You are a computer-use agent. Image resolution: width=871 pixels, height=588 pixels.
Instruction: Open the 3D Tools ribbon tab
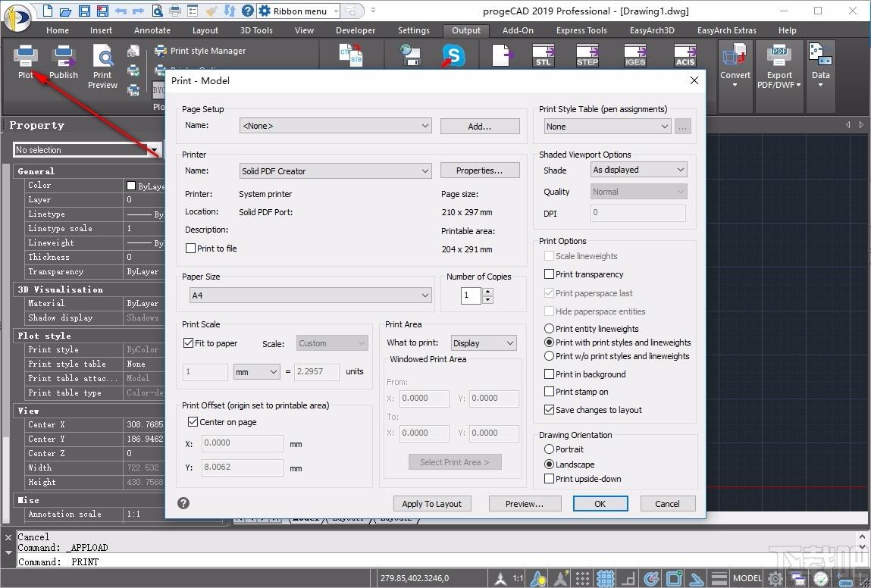tap(256, 30)
